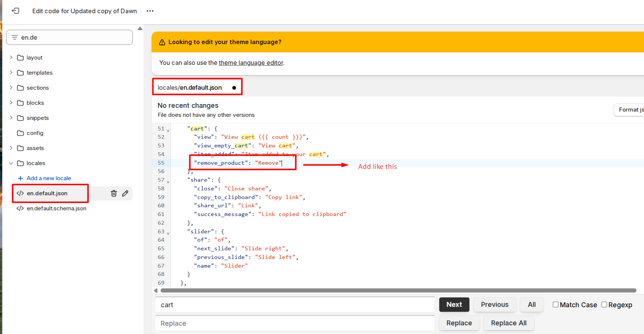The width and height of the screenshot is (644, 334).
Task: Click the exit editor back icon
Action: [15, 11]
